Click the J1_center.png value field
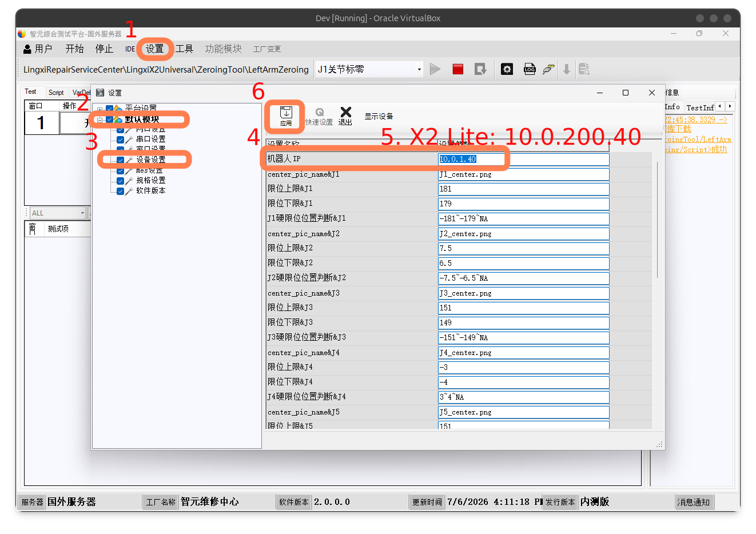The image size is (756, 534). click(523, 174)
